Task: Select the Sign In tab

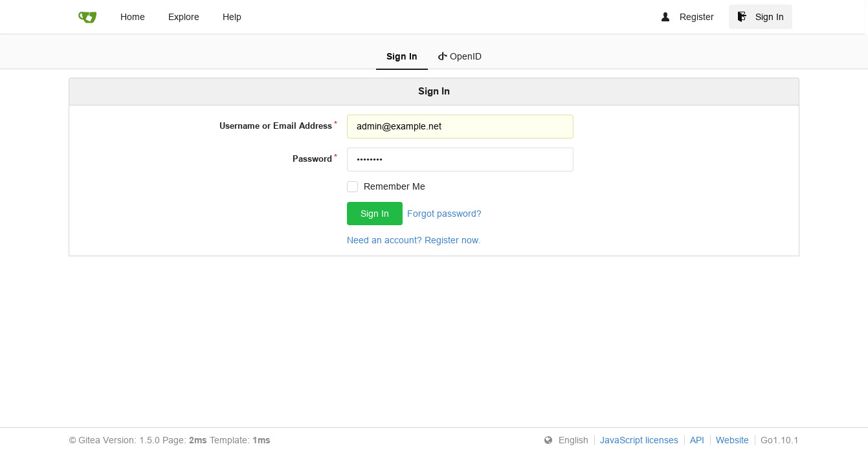Action: coord(401,56)
